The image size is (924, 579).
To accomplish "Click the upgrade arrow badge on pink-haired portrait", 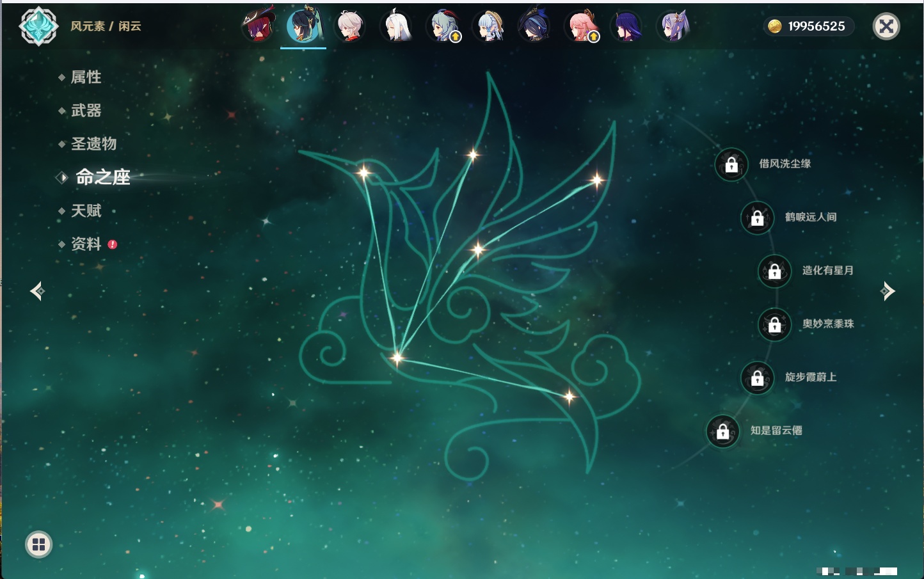I will (x=594, y=37).
